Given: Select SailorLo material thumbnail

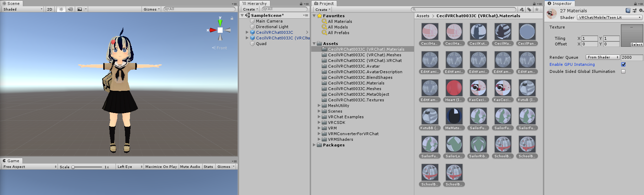Looking at the screenshot, I should click(454, 144).
